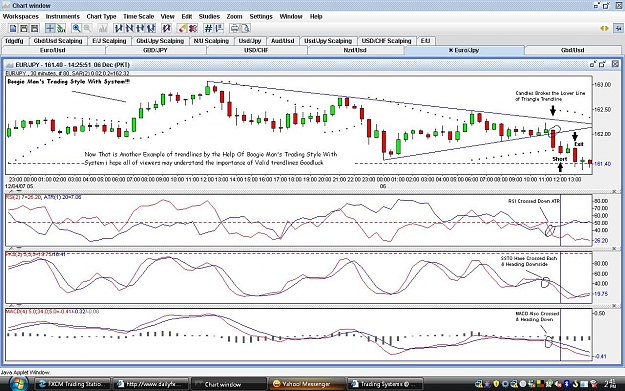Toggle the grid (#) toolbar icon

click(x=208, y=28)
